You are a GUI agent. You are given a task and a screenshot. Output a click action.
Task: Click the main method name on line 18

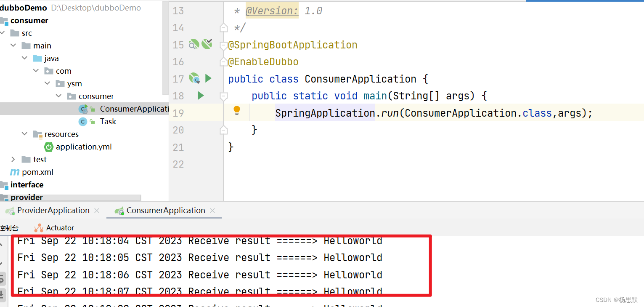point(375,96)
